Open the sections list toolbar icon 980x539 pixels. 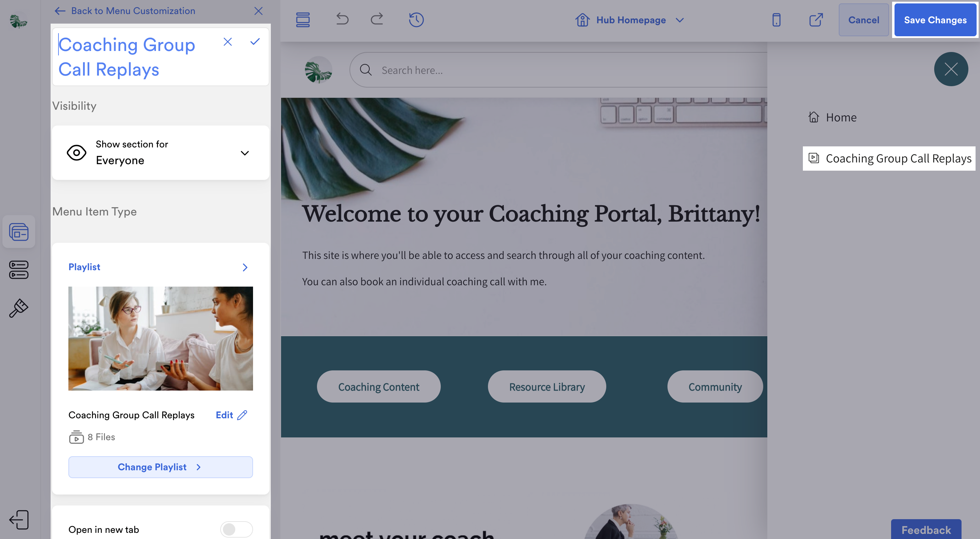click(x=303, y=20)
